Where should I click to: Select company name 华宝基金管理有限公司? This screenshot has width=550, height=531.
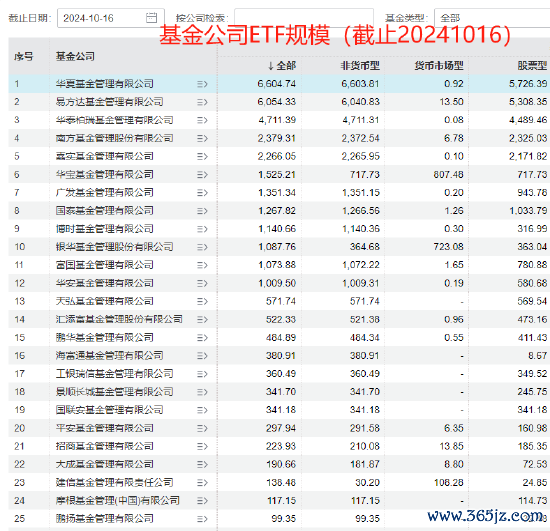(x=105, y=175)
